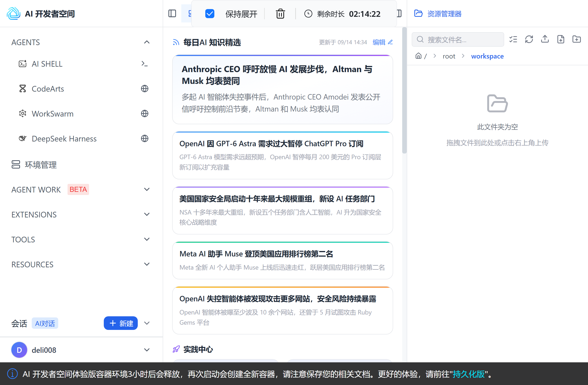The image size is (588, 385).
Task: Refresh the file list
Action: [x=529, y=39]
